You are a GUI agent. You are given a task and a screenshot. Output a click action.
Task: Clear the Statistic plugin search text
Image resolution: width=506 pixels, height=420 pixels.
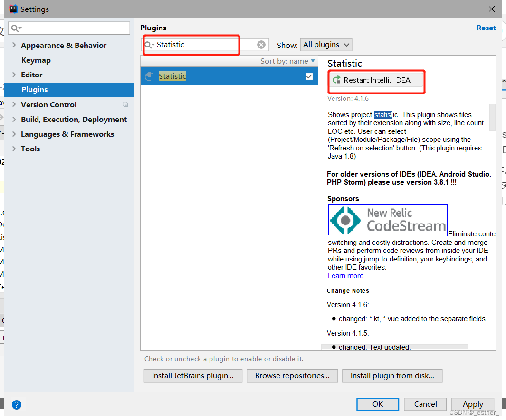click(x=261, y=45)
